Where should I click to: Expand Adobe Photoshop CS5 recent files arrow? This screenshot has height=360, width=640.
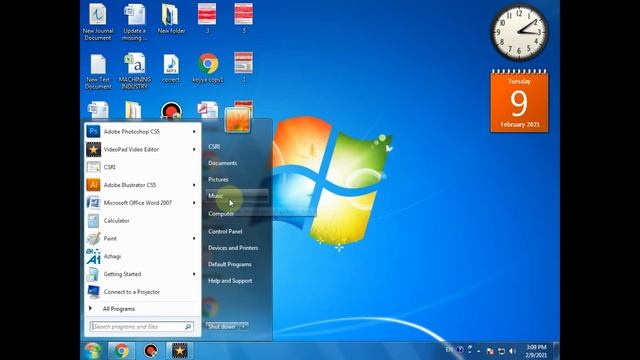(x=194, y=131)
